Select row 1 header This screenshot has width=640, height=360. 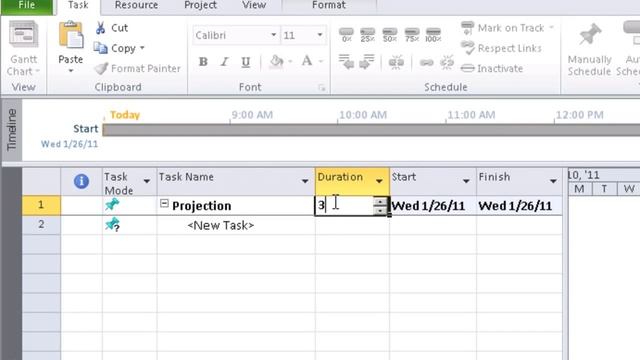(41, 205)
